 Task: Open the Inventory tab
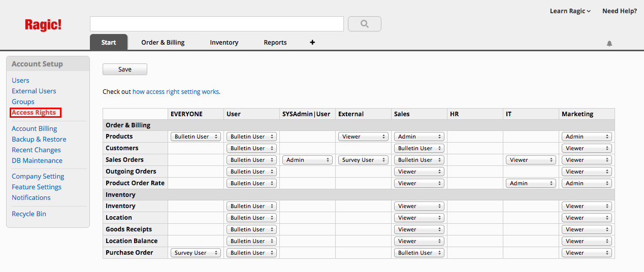tap(224, 43)
